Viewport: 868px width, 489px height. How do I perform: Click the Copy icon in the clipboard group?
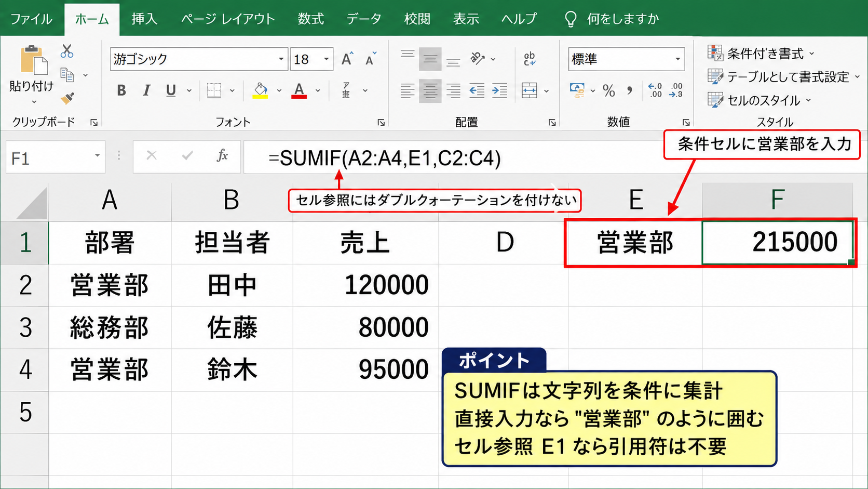(x=67, y=75)
